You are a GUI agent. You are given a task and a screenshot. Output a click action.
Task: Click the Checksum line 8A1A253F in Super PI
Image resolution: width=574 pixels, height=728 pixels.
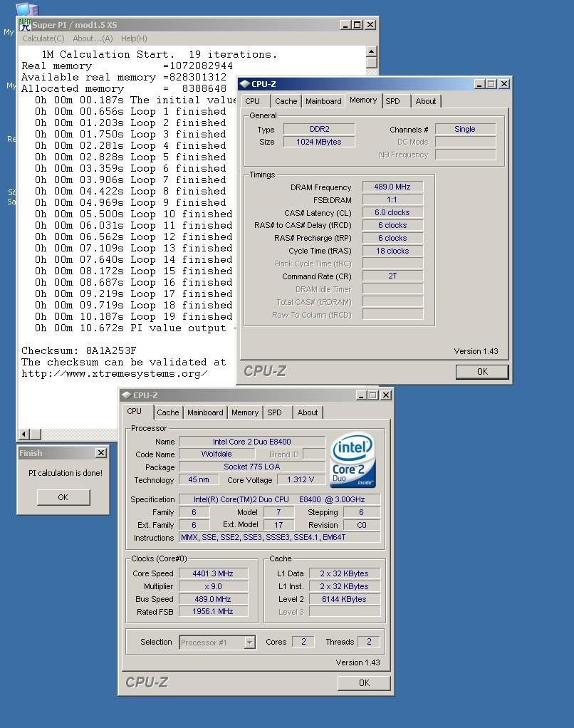pyautogui.click(x=79, y=350)
